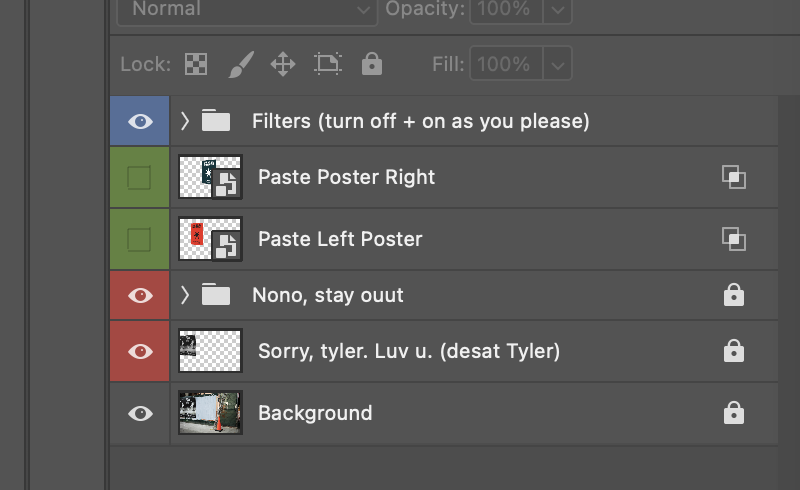Click the Paste Left Poster layer thumbnail
The image size is (800, 490).
click(x=210, y=240)
